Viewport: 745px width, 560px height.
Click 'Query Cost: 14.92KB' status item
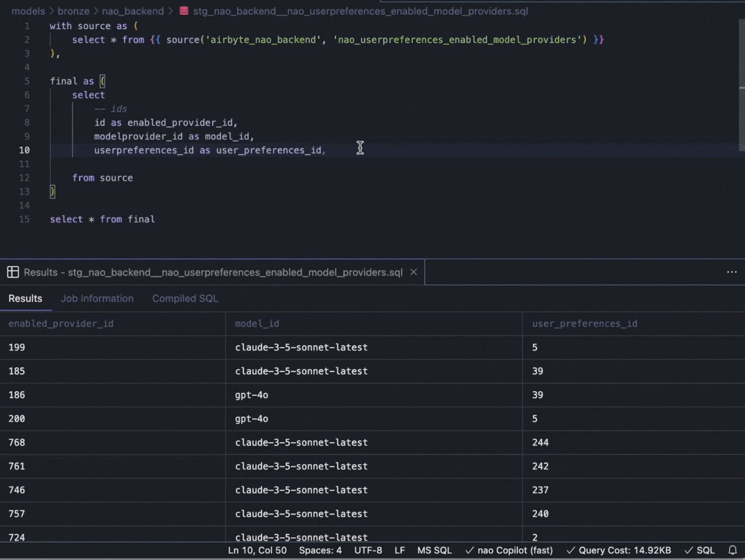(619, 550)
